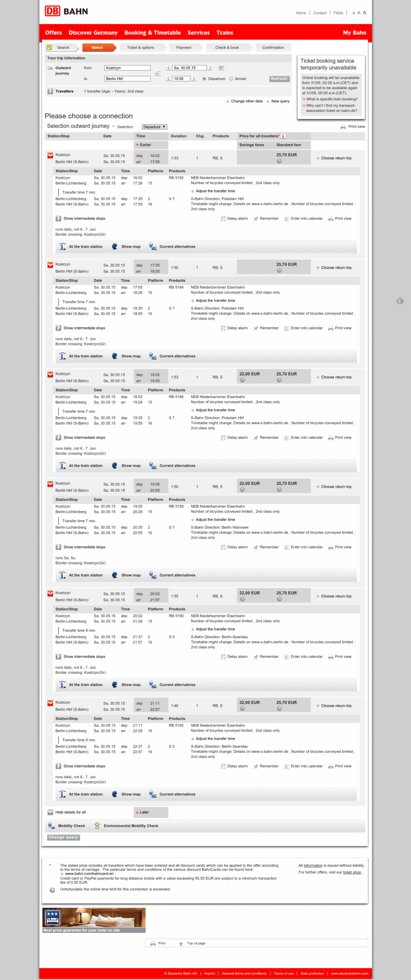Remember the 17:05 connection

point(266,328)
